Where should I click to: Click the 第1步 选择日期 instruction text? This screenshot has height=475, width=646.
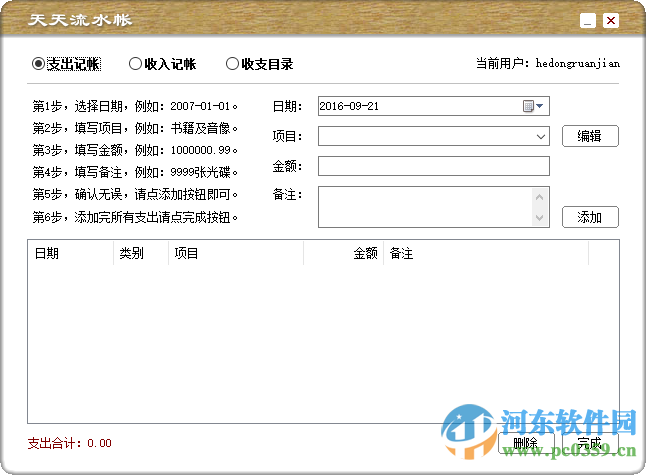coord(135,106)
